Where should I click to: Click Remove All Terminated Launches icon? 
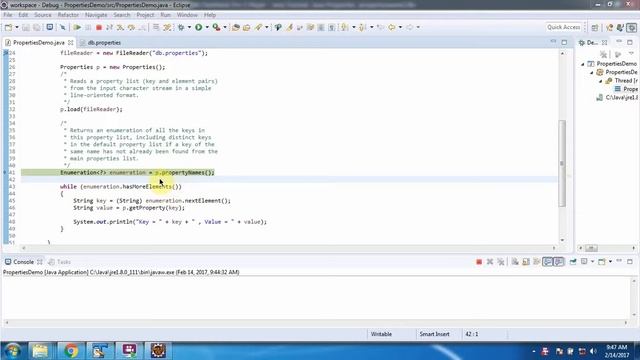[x=501, y=262]
